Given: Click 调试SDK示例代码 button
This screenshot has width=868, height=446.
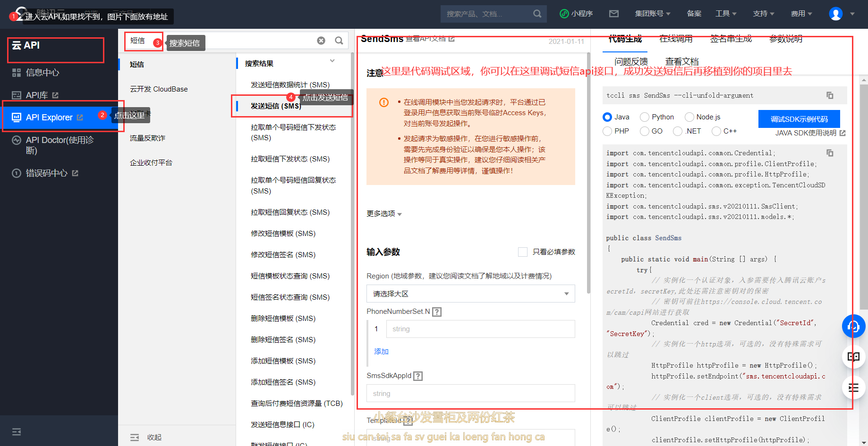Looking at the screenshot, I should pos(799,119).
